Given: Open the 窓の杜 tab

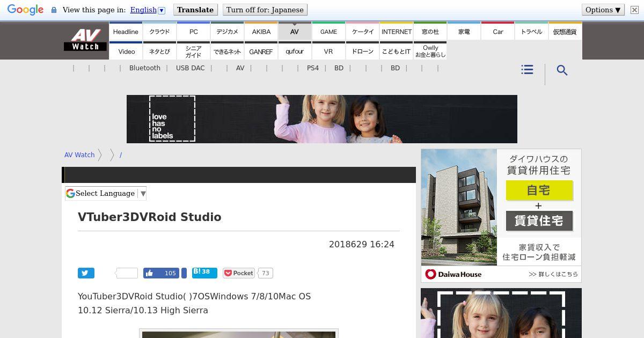Looking at the screenshot, I should click(x=430, y=31).
